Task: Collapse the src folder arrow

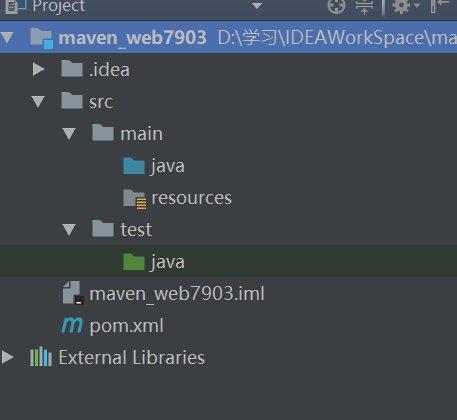Action: pos(38,102)
